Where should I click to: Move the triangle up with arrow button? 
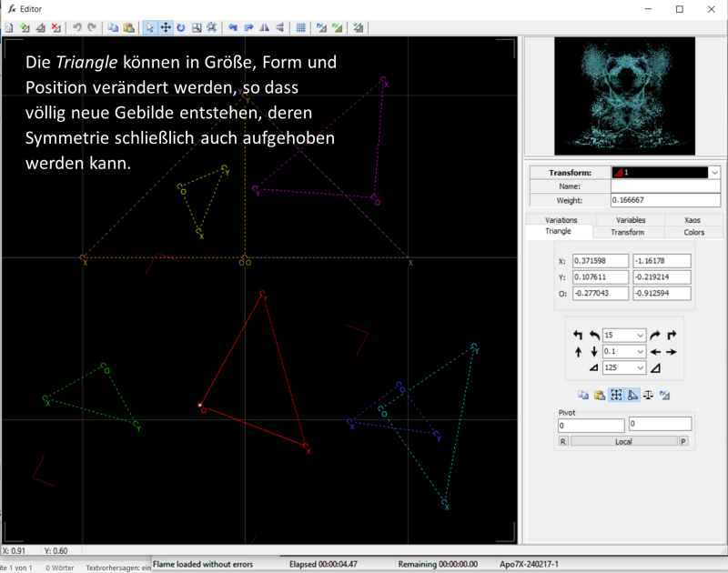coord(578,352)
